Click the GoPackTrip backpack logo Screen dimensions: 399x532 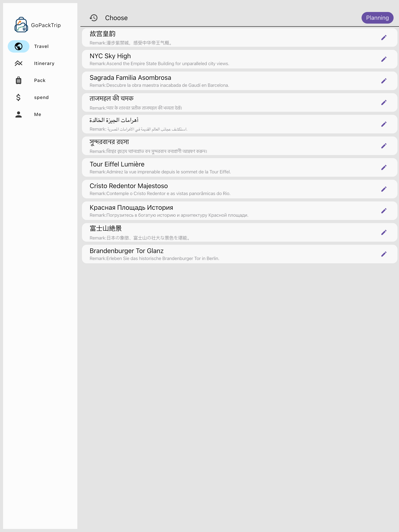21,25
